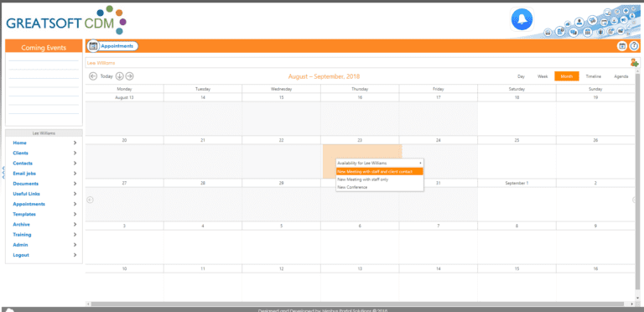The height and width of the screenshot is (312, 644).
Task: Click the blue notification bell icon
Action: tap(522, 19)
